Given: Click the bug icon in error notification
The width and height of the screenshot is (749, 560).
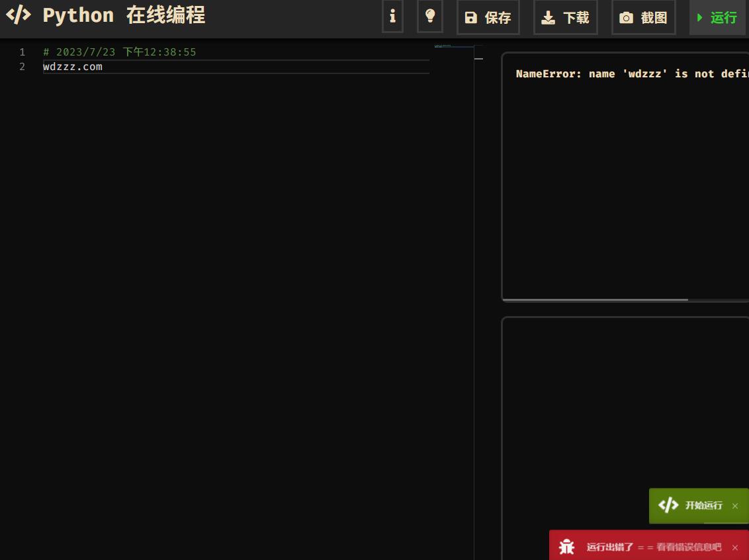Looking at the screenshot, I should [x=566, y=547].
